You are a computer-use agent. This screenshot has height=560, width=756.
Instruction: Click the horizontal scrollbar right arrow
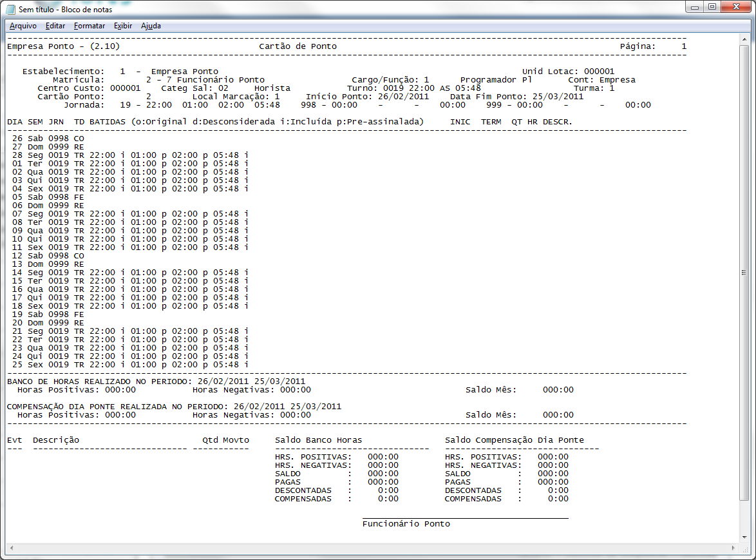pyautogui.click(x=734, y=548)
